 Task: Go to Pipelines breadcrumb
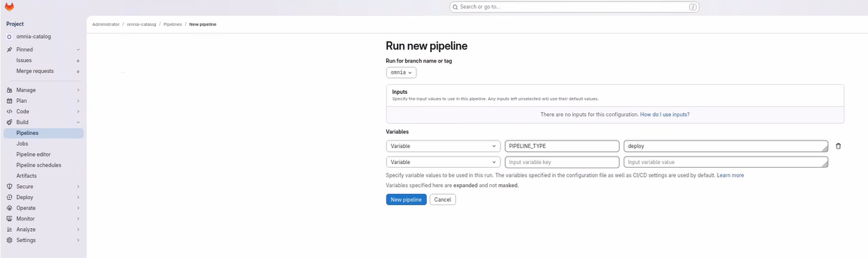[173, 24]
